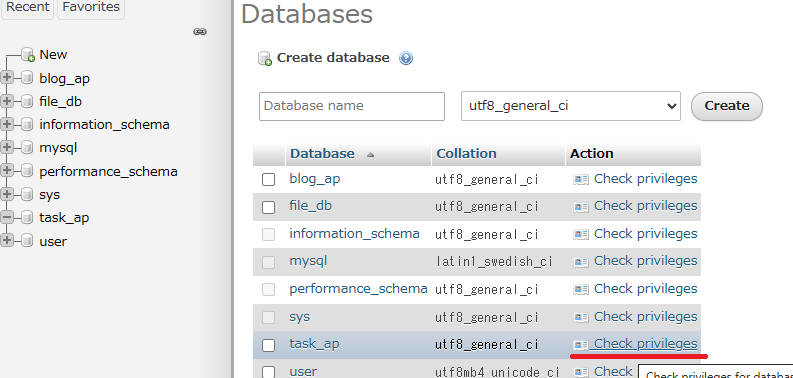793x378 pixels.
Task: Select the latin1_swedish_ci collation cell
Action: [494, 262]
